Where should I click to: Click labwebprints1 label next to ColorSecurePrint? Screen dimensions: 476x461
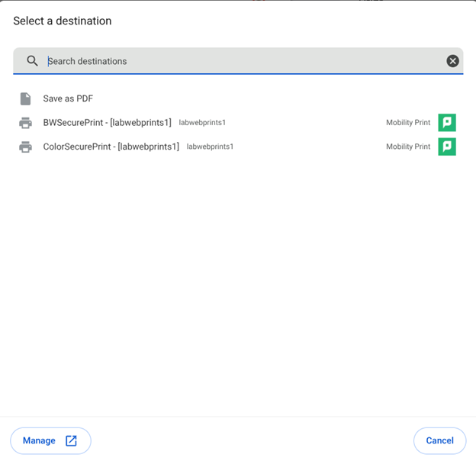click(210, 147)
